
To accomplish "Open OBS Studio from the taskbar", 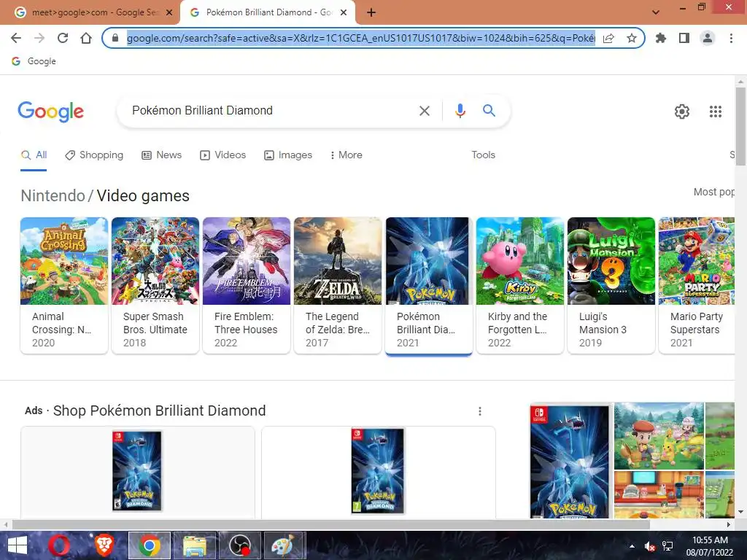I will tap(239, 545).
